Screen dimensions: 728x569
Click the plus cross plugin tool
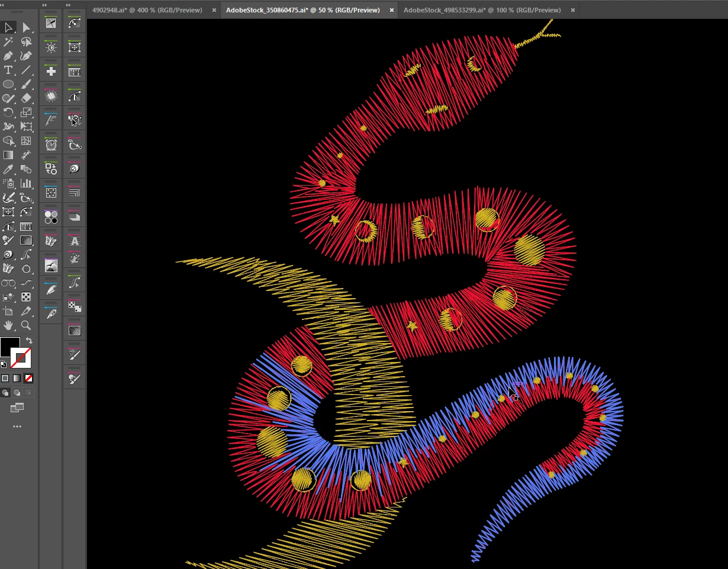(51, 72)
